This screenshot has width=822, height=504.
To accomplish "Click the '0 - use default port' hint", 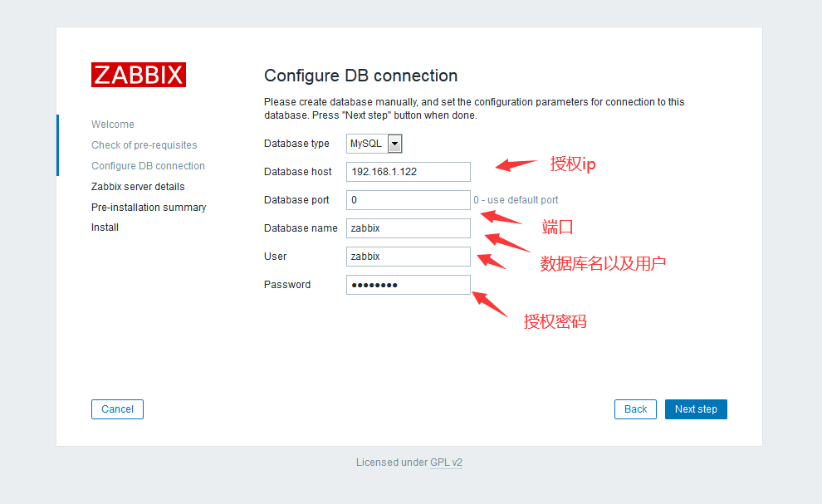I will [x=516, y=200].
